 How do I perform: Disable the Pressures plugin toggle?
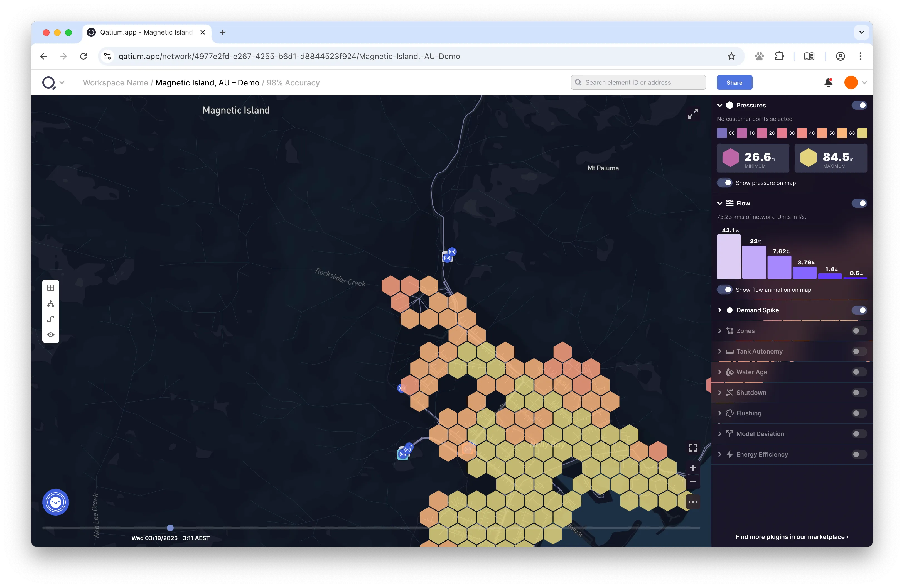click(859, 105)
